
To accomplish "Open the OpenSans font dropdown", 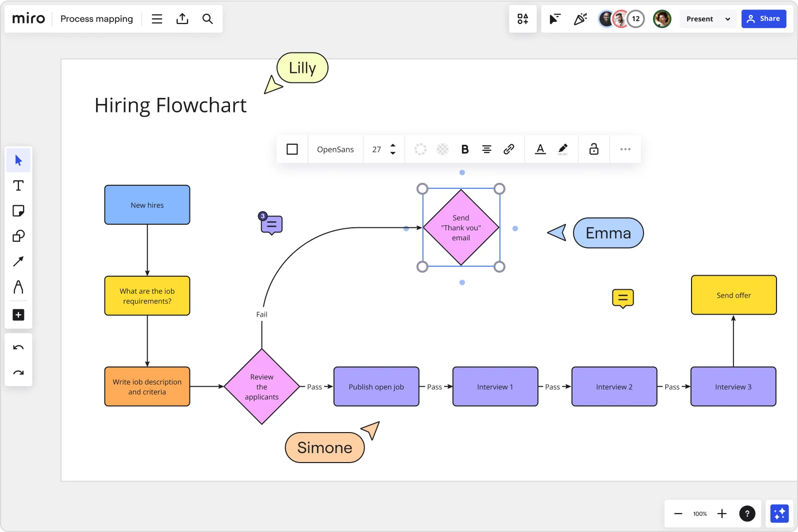I will click(x=335, y=149).
